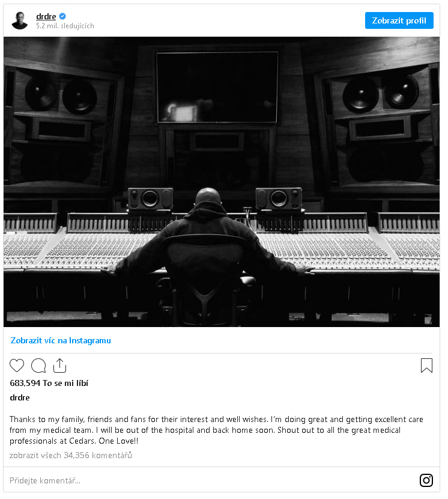The width and height of the screenshot is (448, 499).
Task: Click the wall-mounted TV screen in the photo
Action: pyautogui.click(x=217, y=87)
